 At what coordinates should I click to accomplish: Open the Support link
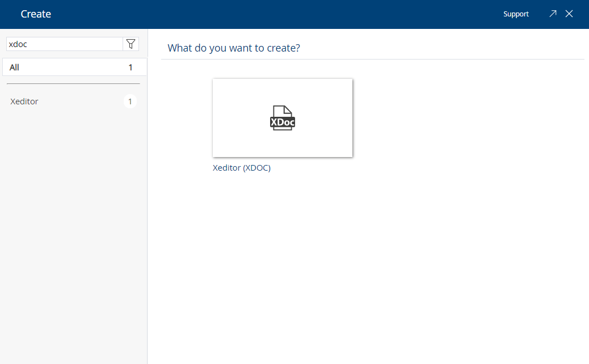[x=516, y=14]
